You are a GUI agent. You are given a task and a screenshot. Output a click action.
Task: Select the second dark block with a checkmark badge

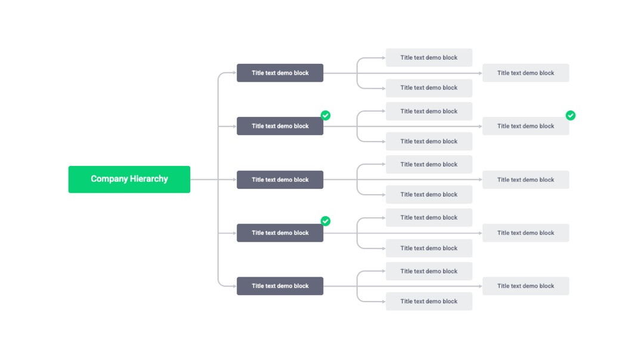tap(280, 126)
